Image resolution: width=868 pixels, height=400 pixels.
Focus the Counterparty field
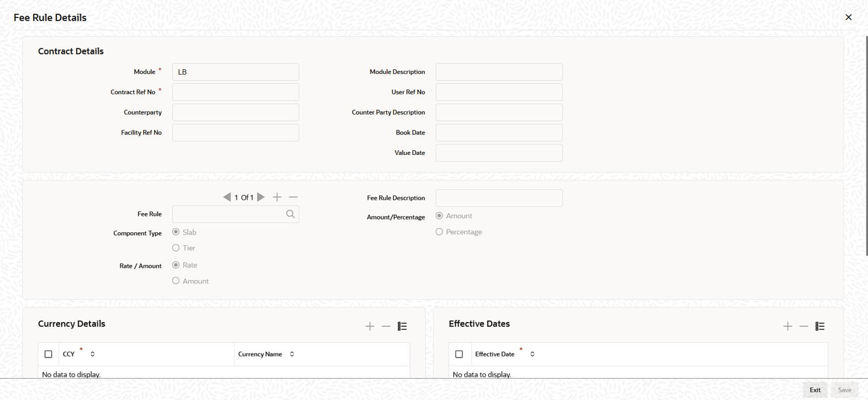click(x=236, y=112)
